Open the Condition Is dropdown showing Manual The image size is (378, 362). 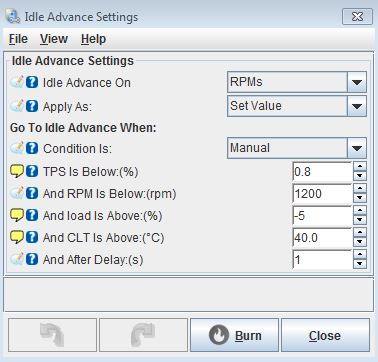[297, 148]
